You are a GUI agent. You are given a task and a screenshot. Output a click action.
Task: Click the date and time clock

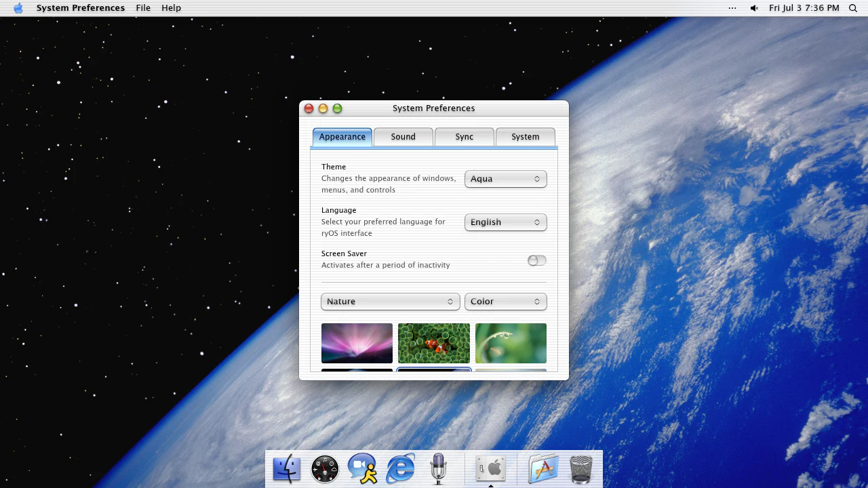[x=804, y=8]
